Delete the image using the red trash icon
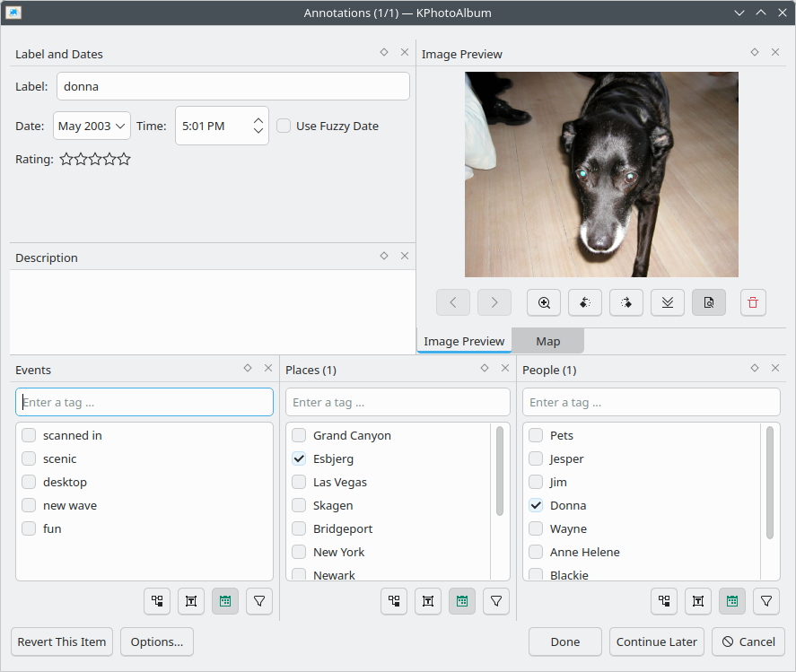The height and width of the screenshot is (672, 796). [753, 302]
